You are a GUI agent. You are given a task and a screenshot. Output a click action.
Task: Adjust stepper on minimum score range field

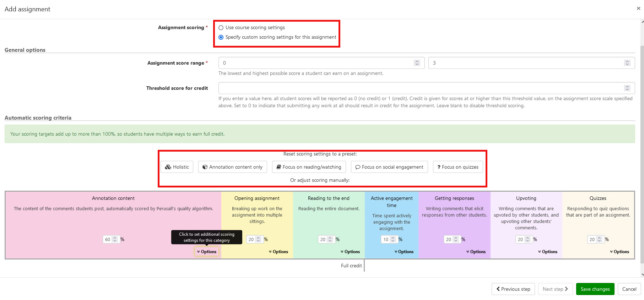[x=417, y=63]
